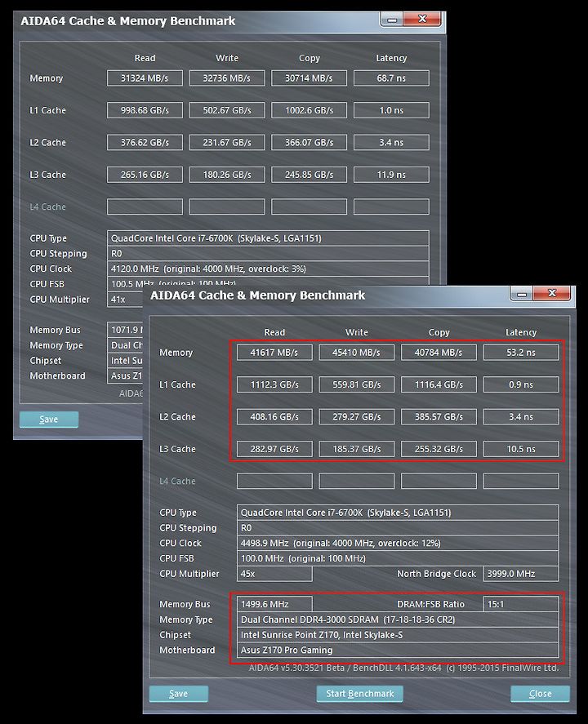Select back window L1 Write 502.67 GB/s

[227, 110]
